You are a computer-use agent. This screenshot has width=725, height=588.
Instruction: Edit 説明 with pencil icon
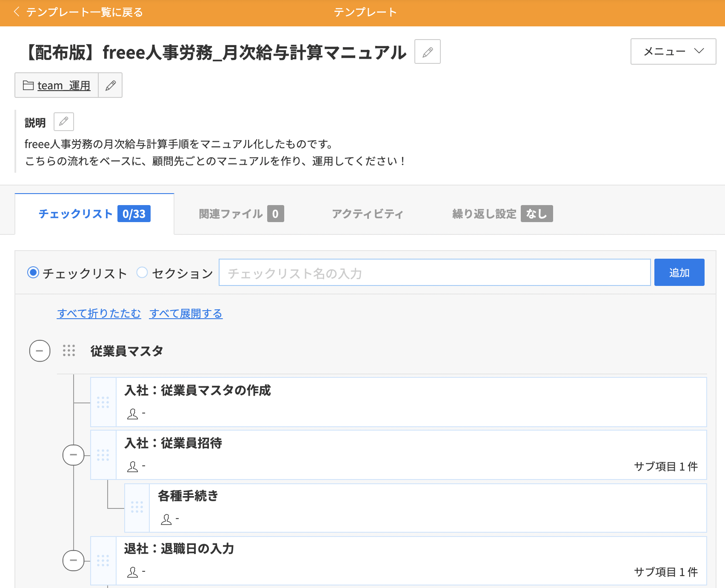coord(64,122)
